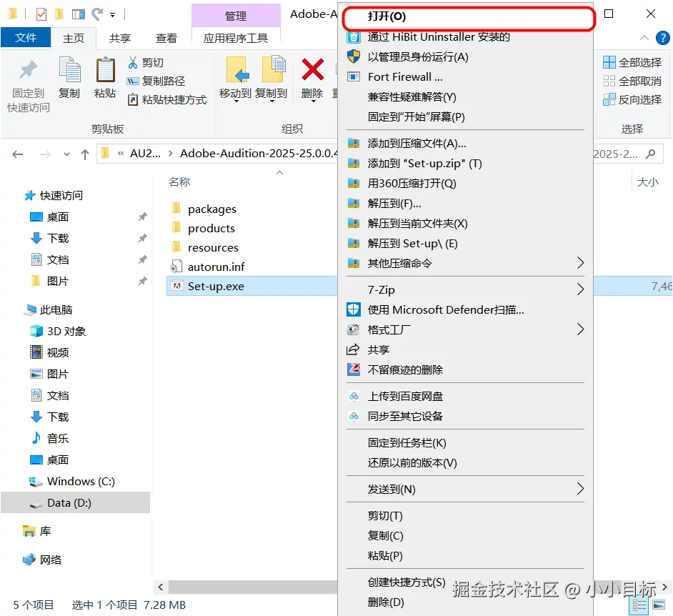The width and height of the screenshot is (673, 616).
Task: Switch to large icons view in status bar
Action: point(659,605)
